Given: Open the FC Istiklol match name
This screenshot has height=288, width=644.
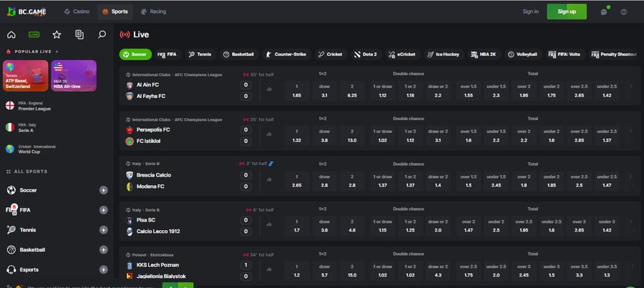Looking at the screenshot, I should 149,141.
